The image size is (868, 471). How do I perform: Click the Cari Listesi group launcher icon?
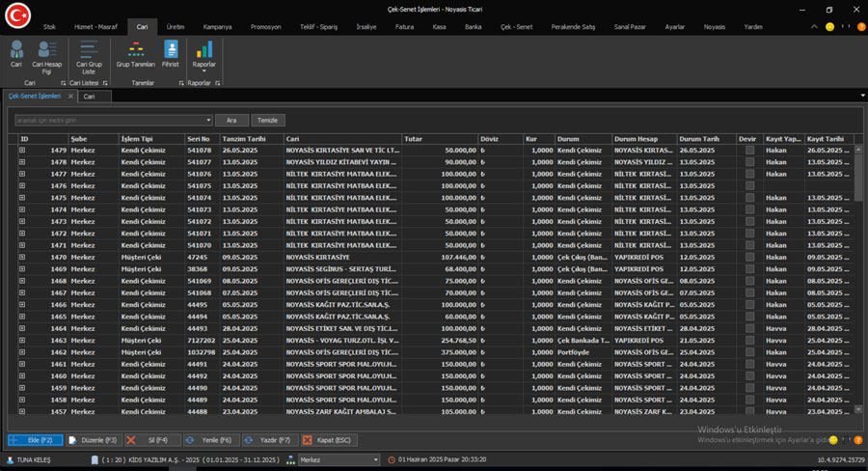click(x=105, y=83)
